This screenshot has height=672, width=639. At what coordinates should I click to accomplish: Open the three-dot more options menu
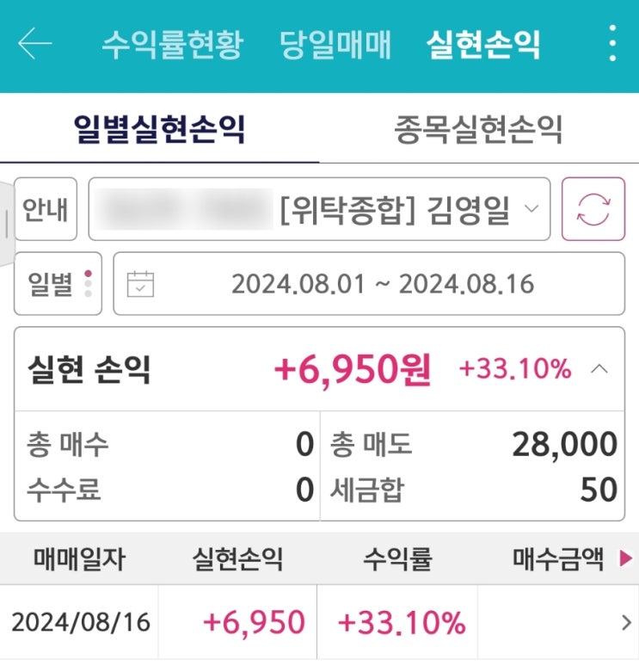pos(611,43)
